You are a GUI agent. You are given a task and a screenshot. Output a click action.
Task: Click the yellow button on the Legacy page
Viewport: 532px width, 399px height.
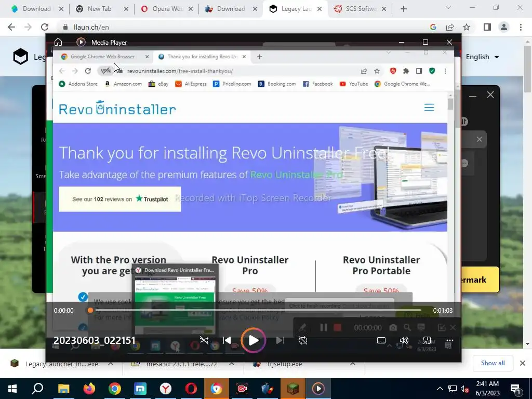[x=481, y=280]
